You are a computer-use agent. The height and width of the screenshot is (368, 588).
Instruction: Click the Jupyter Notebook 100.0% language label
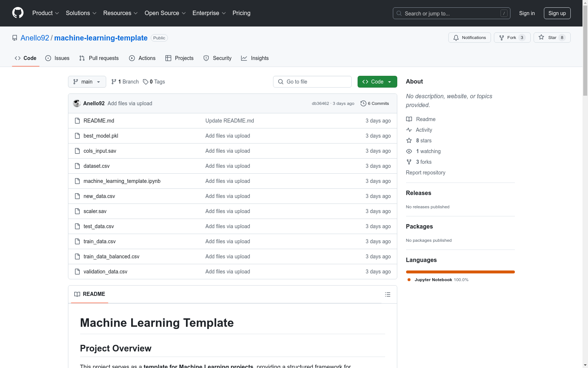click(438, 280)
